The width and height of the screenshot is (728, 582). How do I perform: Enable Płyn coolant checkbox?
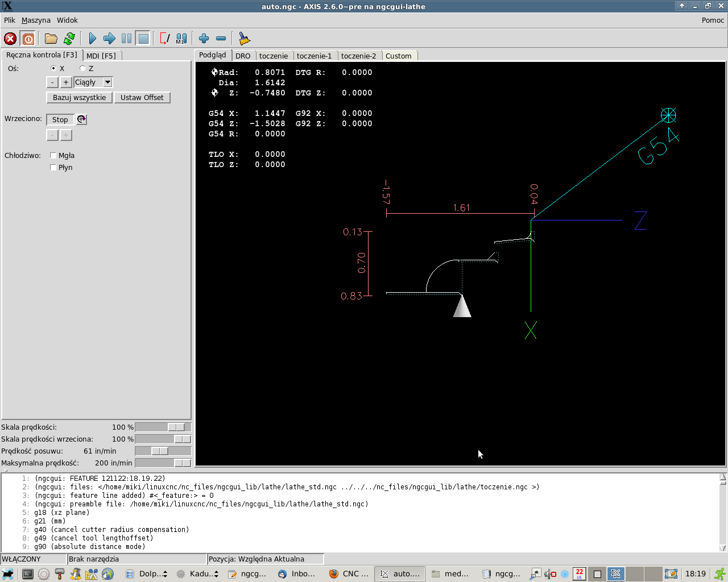point(53,167)
